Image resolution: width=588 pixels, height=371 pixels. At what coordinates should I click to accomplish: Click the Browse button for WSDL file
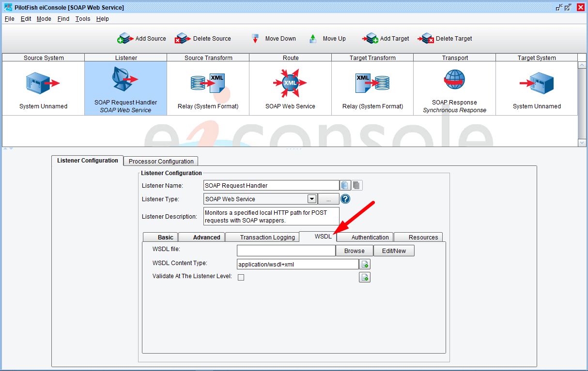click(354, 251)
